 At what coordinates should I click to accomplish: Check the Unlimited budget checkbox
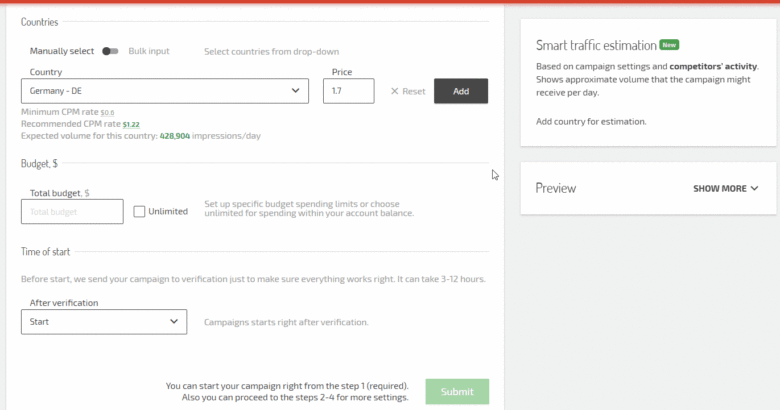[x=139, y=211]
